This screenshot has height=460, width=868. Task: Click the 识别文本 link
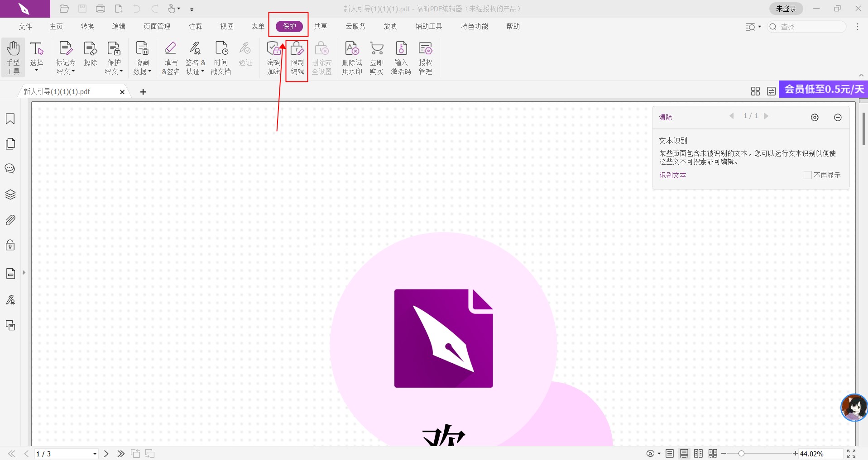(672, 175)
